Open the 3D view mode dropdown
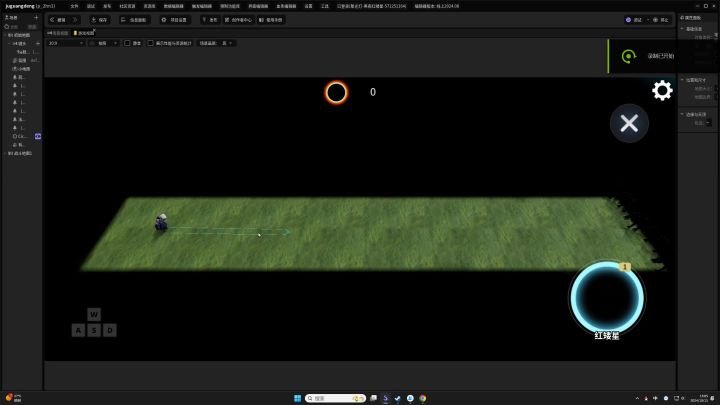Viewport: 720px width, 405px height. click(66, 43)
